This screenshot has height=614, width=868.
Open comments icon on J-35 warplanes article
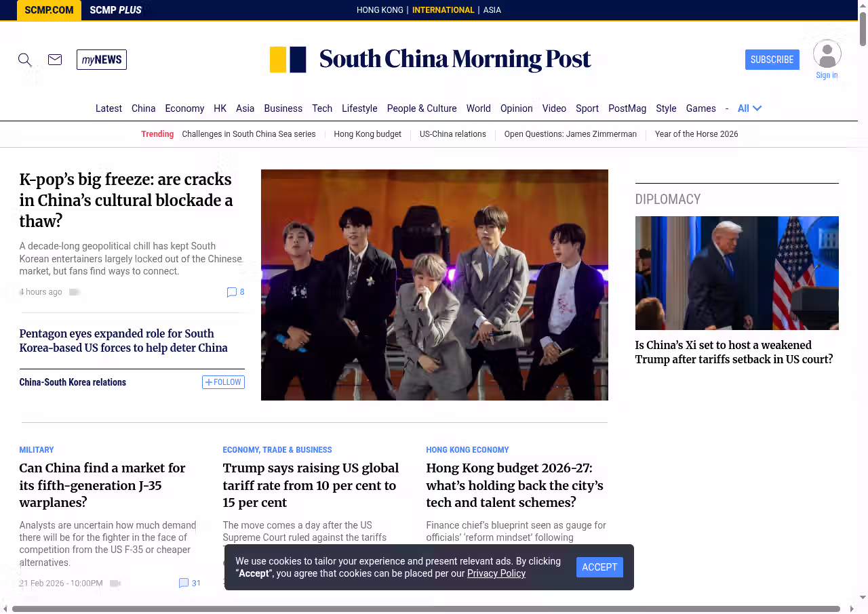click(184, 583)
